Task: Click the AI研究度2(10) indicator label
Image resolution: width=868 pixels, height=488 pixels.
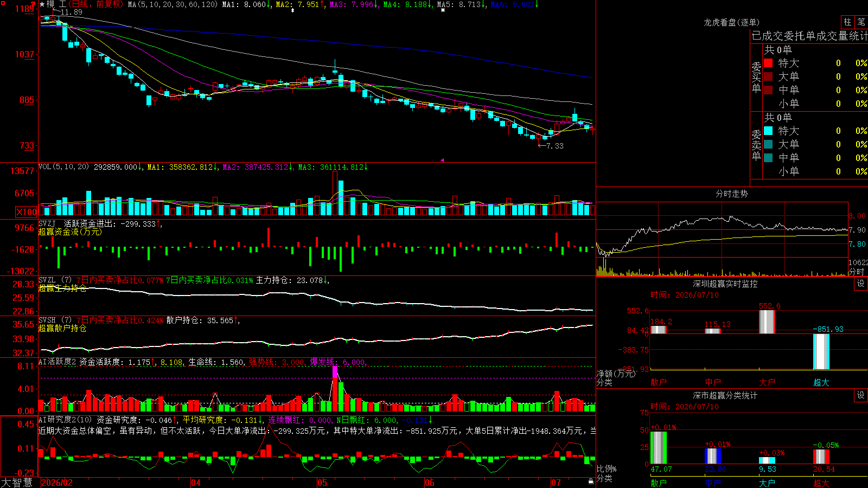Action: pos(66,420)
